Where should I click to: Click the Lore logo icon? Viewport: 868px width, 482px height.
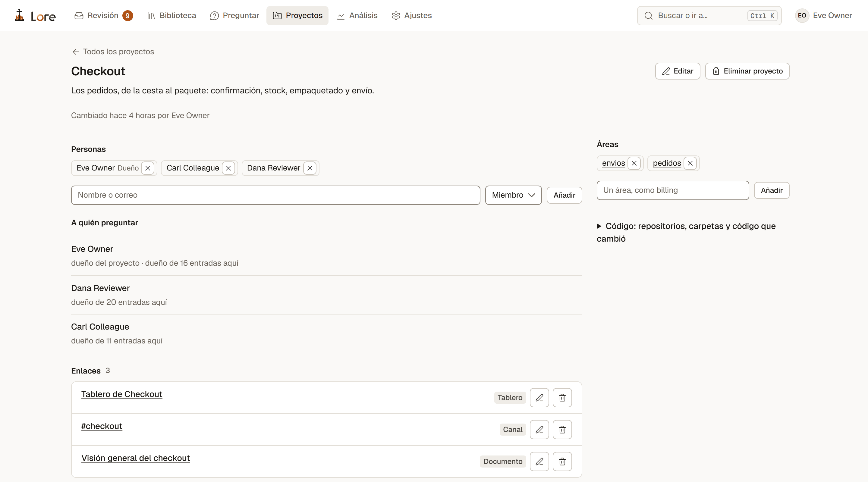[20, 15]
